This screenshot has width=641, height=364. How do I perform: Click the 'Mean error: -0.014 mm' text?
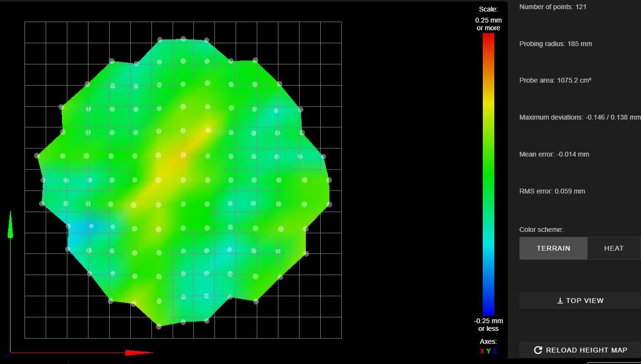click(554, 154)
